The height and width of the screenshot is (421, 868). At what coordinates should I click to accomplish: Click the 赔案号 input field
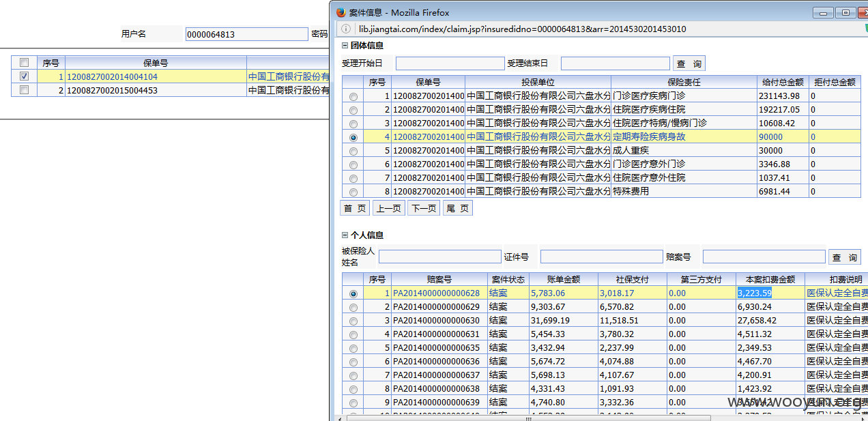[764, 257]
